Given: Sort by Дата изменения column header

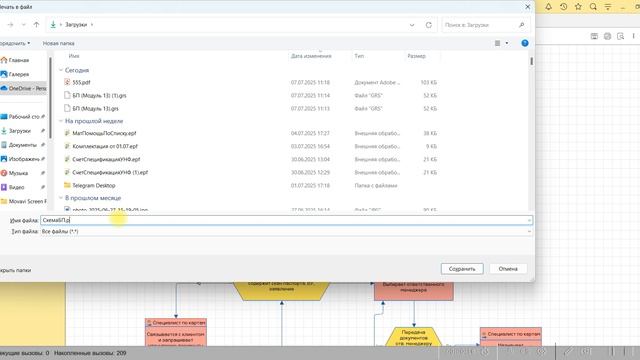Looking at the screenshot, I should pyautogui.click(x=311, y=56).
